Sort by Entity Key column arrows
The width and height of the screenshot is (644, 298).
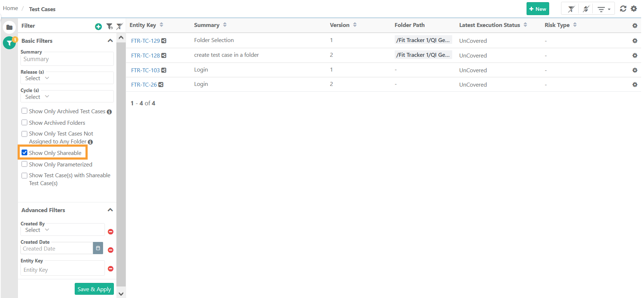point(161,25)
